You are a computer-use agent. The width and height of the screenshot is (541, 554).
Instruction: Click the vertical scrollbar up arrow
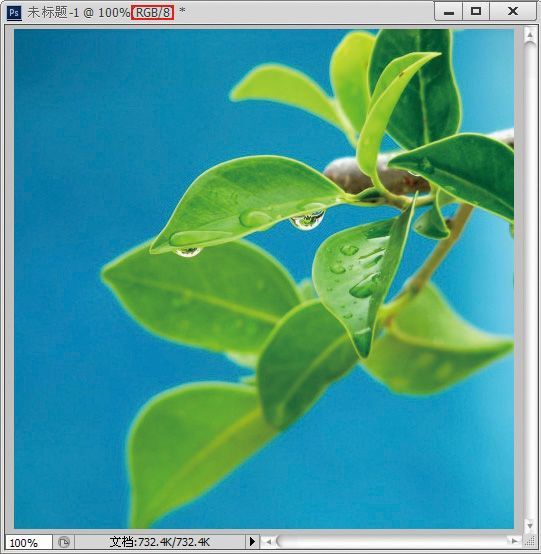[x=529, y=35]
